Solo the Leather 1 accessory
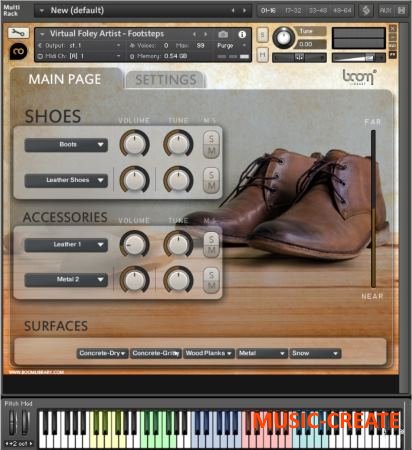 coord(211,239)
